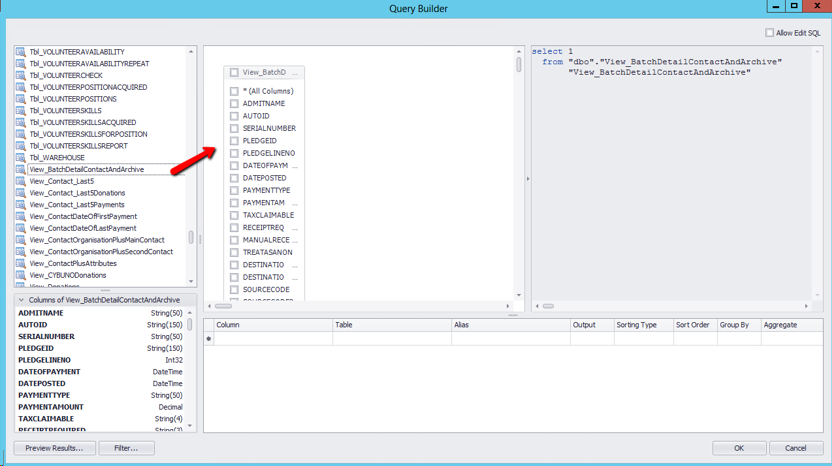
Task: Enable the Allow Edit SQL checkbox
Action: pos(769,33)
